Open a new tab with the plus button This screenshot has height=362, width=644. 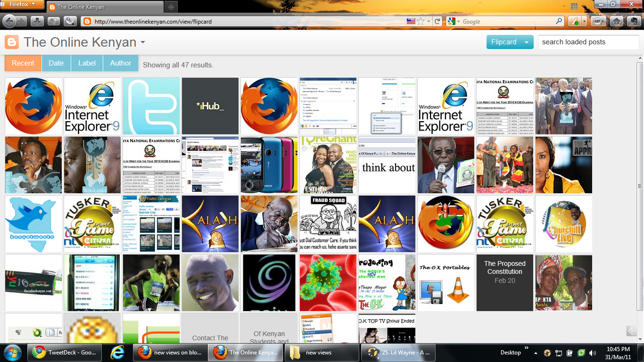click(x=171, y=7)
